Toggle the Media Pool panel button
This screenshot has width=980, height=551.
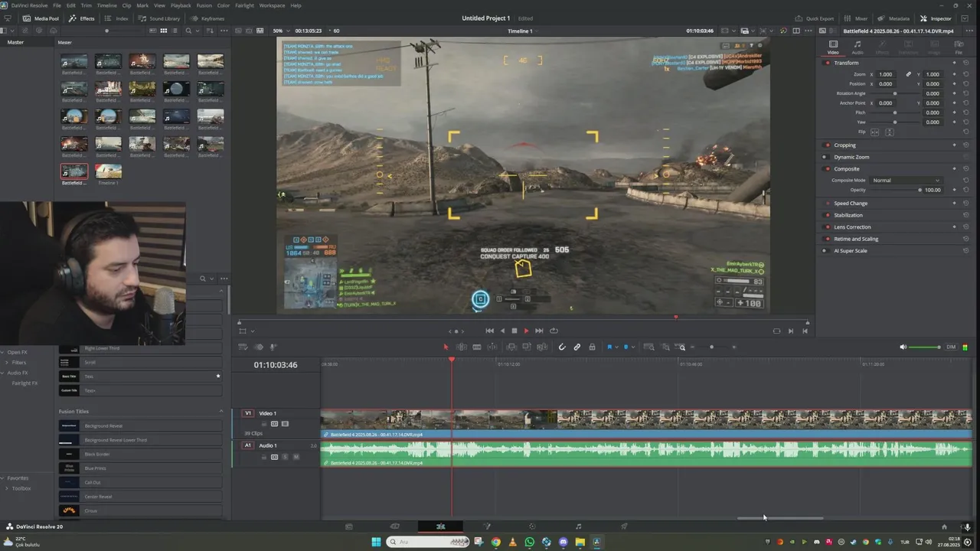(41, 18)
